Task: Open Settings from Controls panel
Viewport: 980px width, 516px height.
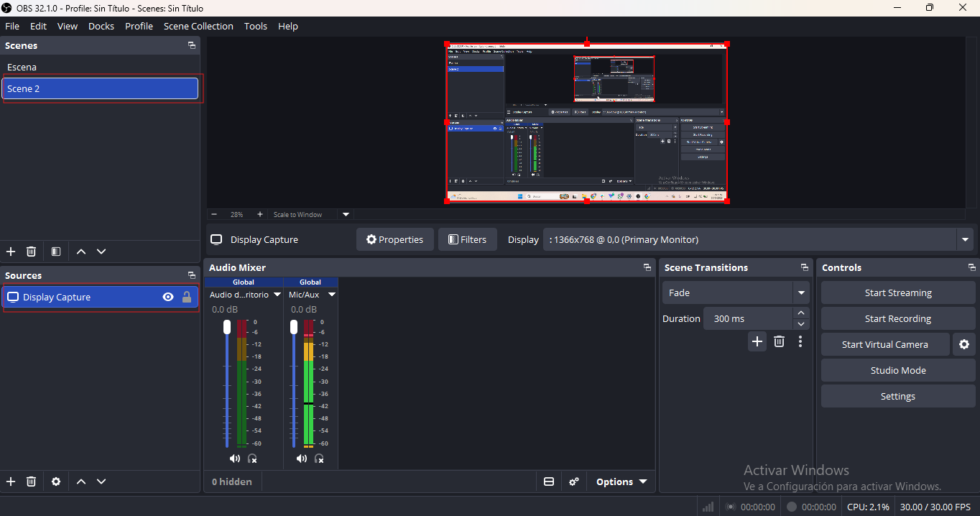Action: pos(898,396)
